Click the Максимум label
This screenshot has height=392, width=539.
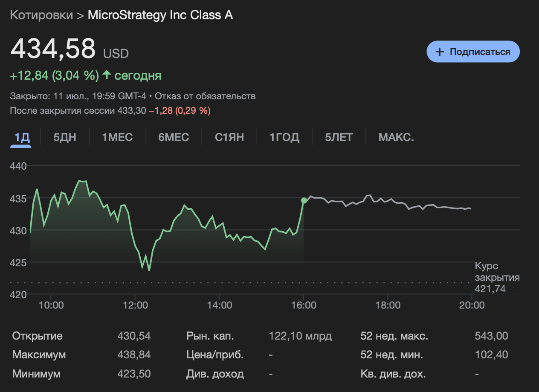pos(39,355)
